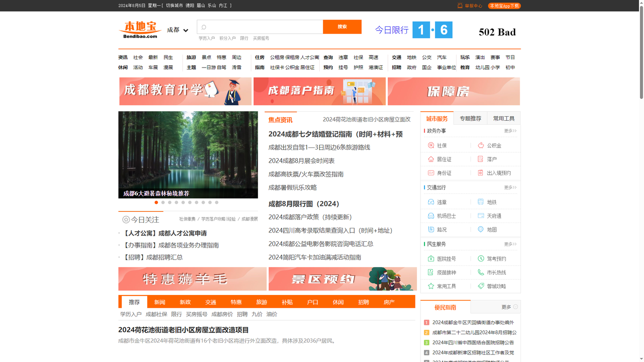Click 公租房 in 住房 nav
The height and width of the screenshot is (362, 644).
pos(276,58)
